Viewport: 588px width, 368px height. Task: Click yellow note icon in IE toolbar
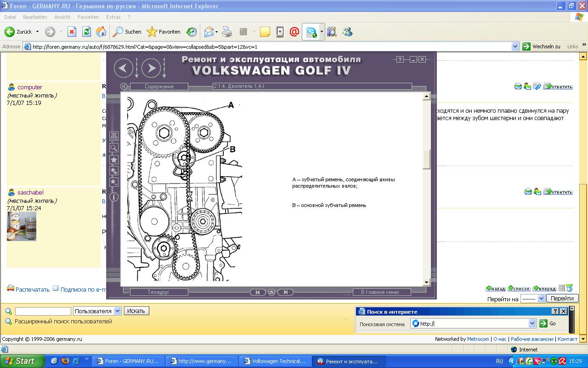tap(265, 32)
